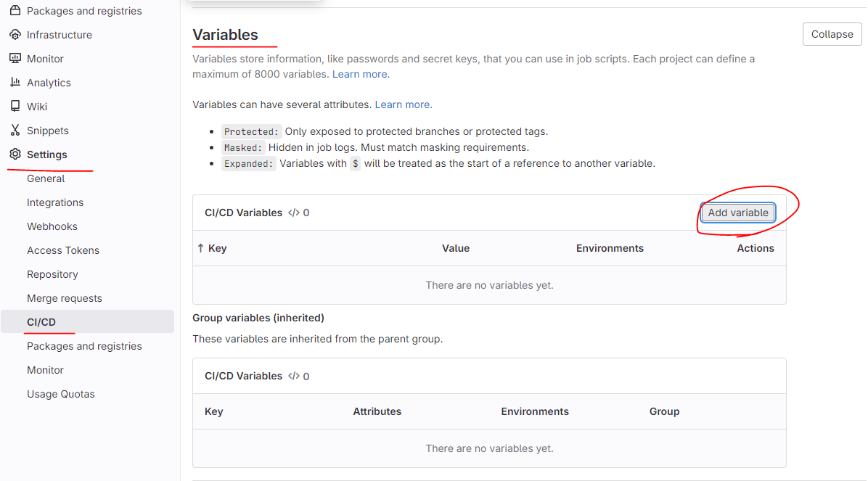Click Add variable button

coord(738,213)
